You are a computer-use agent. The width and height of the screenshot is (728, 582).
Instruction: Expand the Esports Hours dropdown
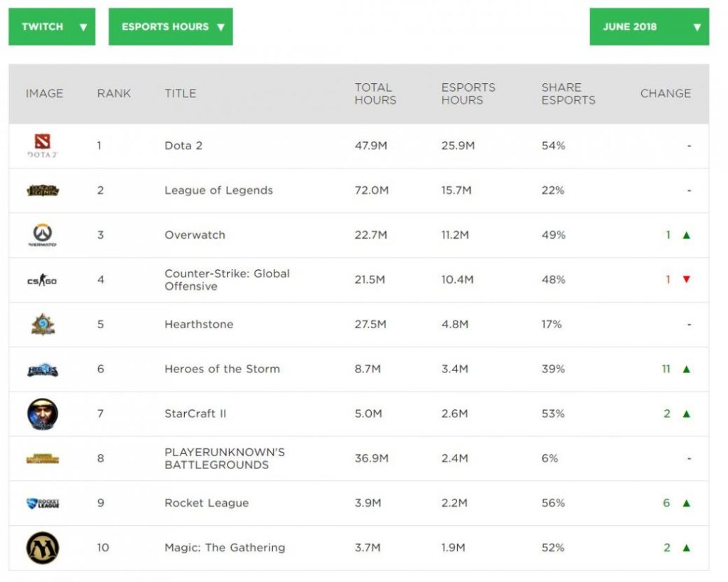point(171,27)
